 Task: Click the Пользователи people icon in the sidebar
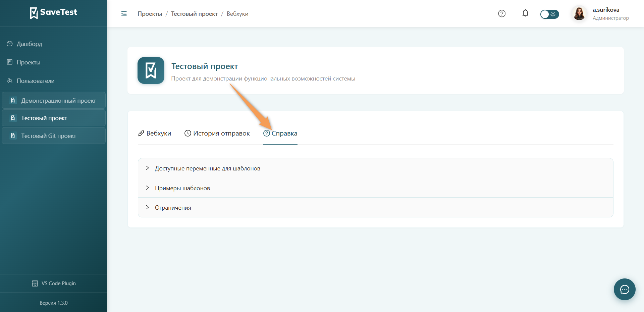tap(10, 81)
